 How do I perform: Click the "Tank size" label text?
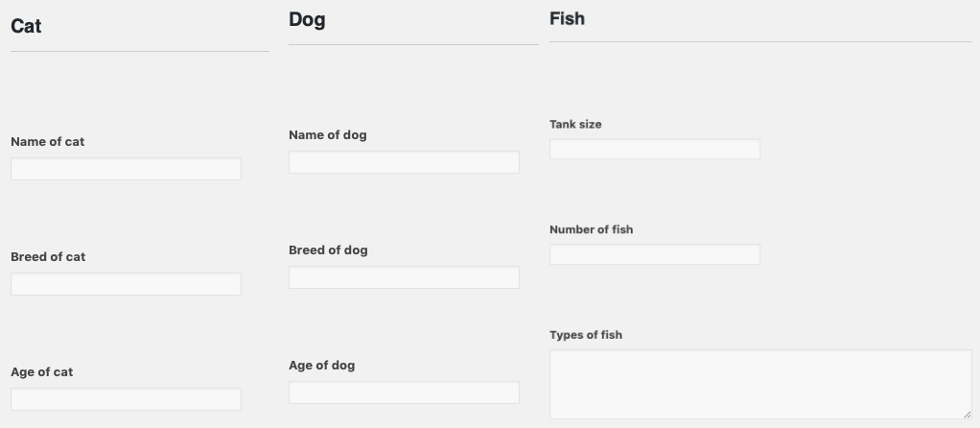click(575, 125)
